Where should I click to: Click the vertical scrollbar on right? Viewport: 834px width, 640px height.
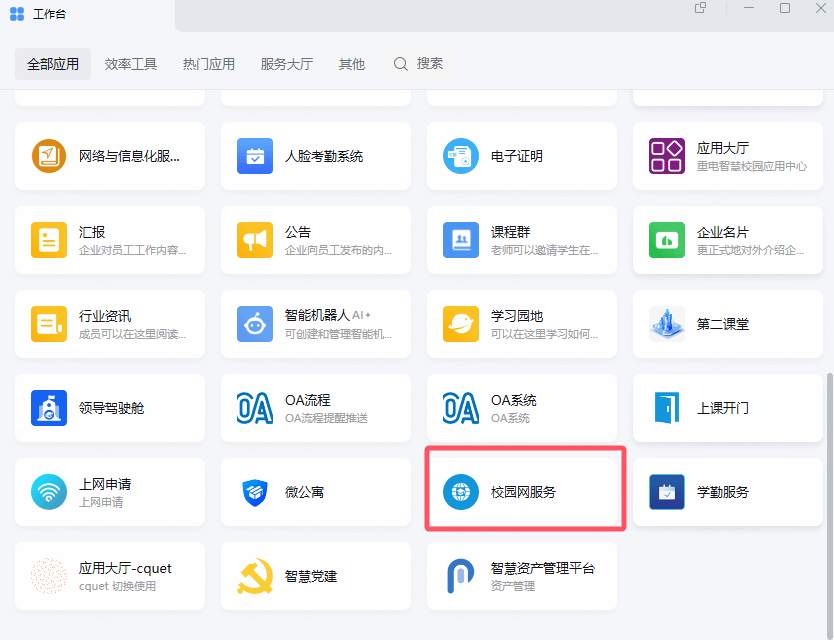coord(829,500)
